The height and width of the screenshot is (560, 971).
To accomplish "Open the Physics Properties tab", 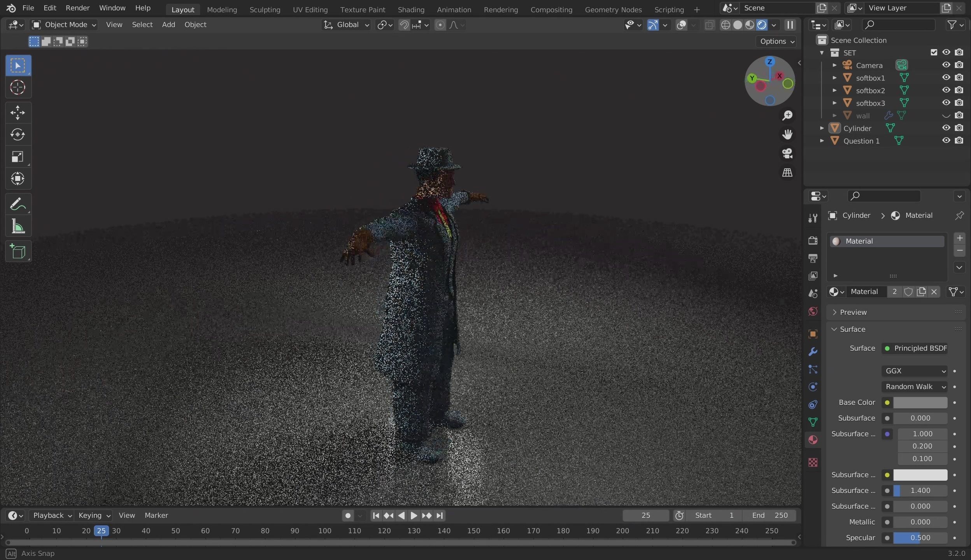I will click(813, 387).
